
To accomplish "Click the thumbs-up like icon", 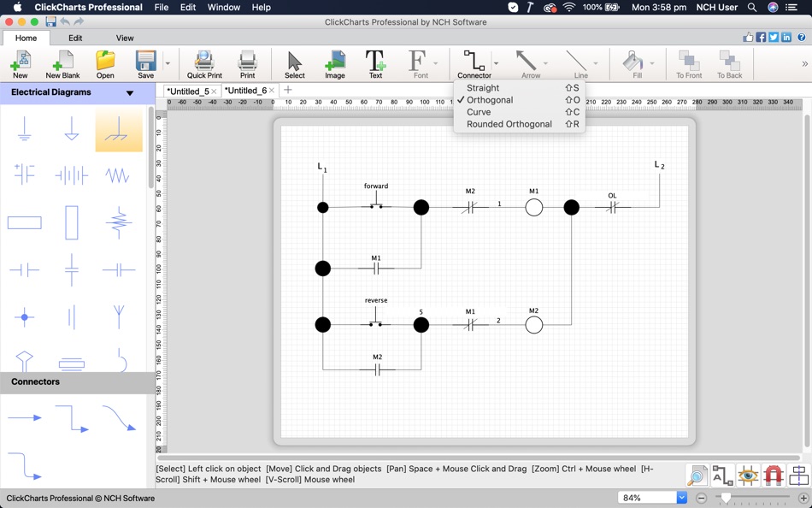I will [x=748, y=37].
